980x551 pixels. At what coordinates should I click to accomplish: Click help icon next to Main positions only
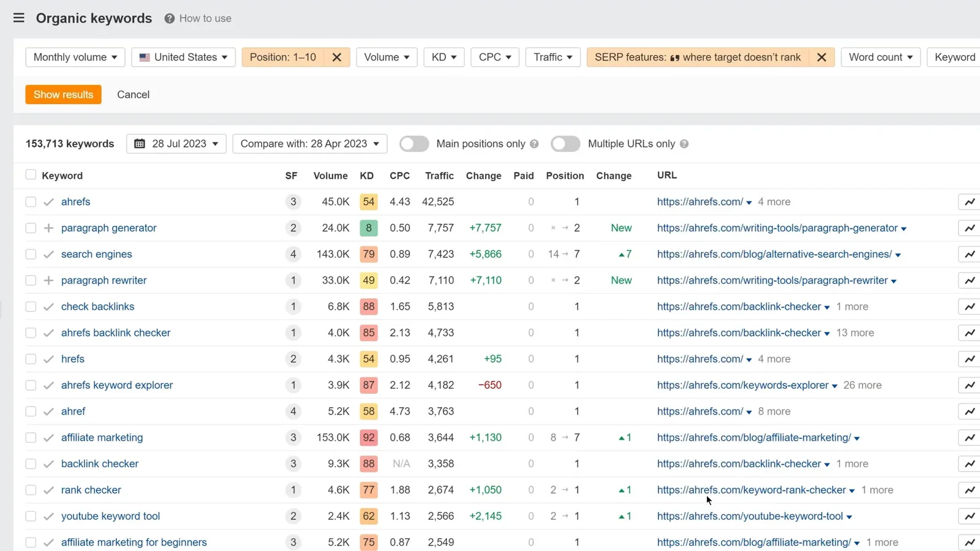pyautogui.click(x=534, y=144)
